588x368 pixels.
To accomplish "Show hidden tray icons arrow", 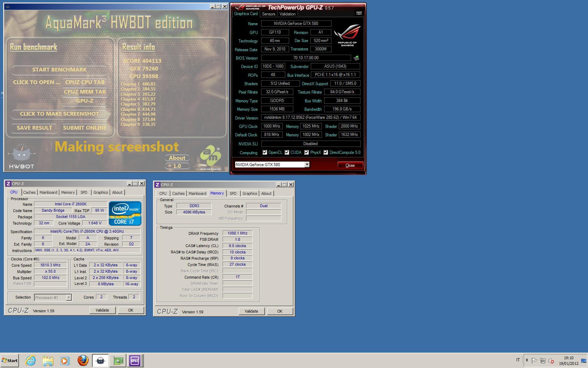I will pos(527,360).
